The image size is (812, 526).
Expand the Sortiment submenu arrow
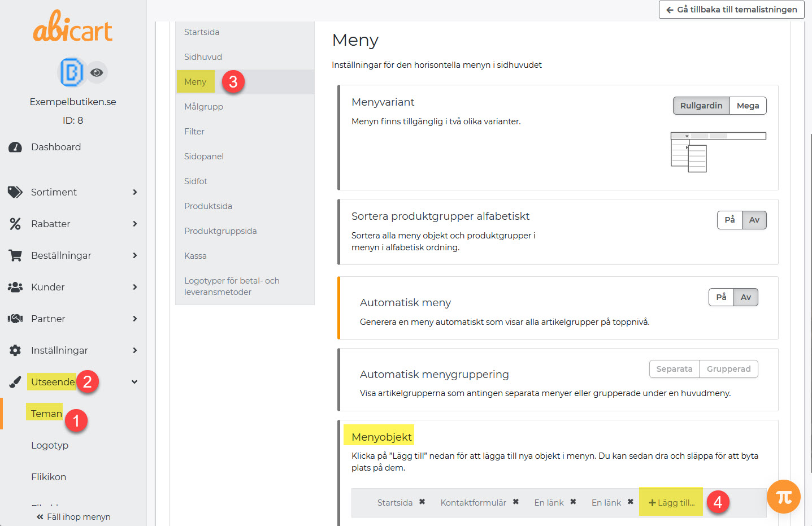[x=134, y=192]
